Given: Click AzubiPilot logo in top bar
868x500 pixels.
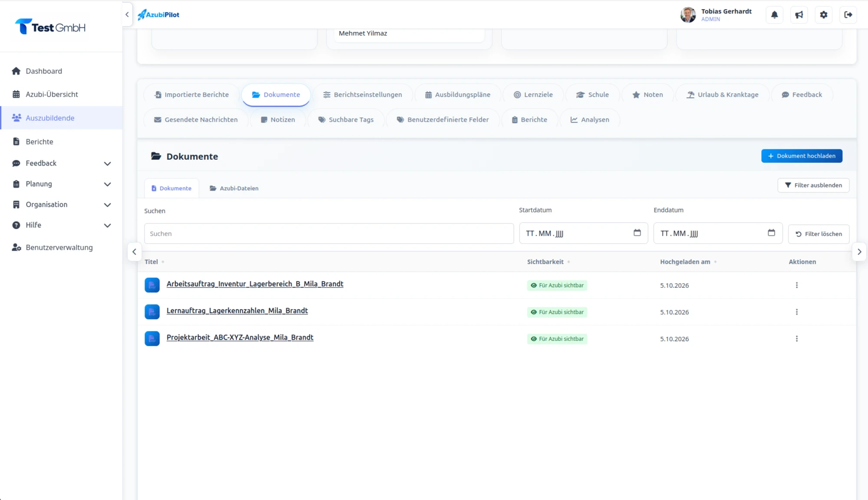Looking at the screenshot, I should 158,15.
